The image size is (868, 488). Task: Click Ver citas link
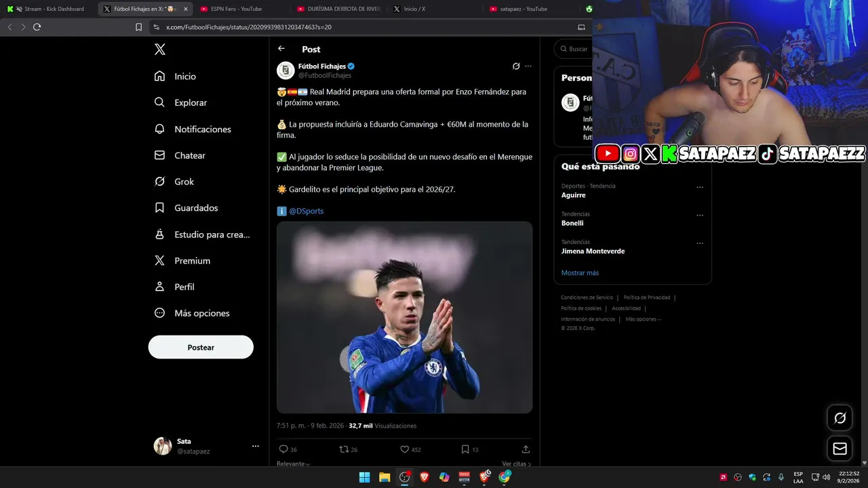point(517,464)
